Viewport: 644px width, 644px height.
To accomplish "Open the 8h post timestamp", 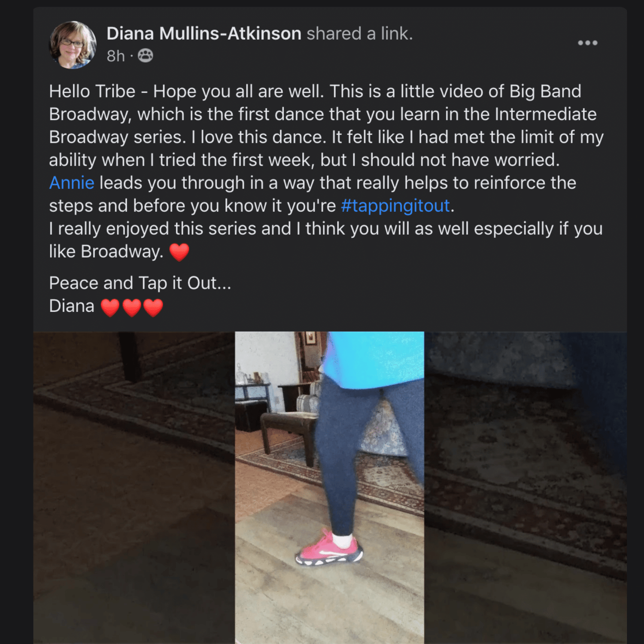I will pyautogui.click(x=115, y=56).
